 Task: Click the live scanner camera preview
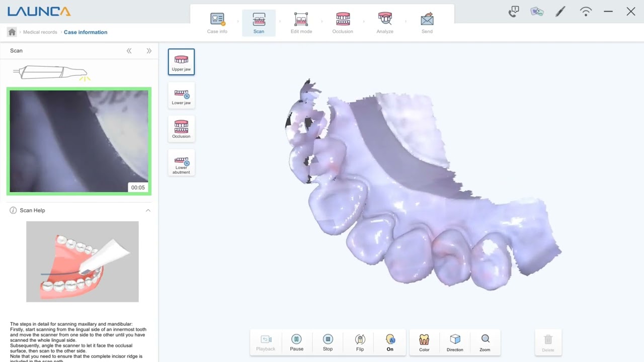click(79, 141)
